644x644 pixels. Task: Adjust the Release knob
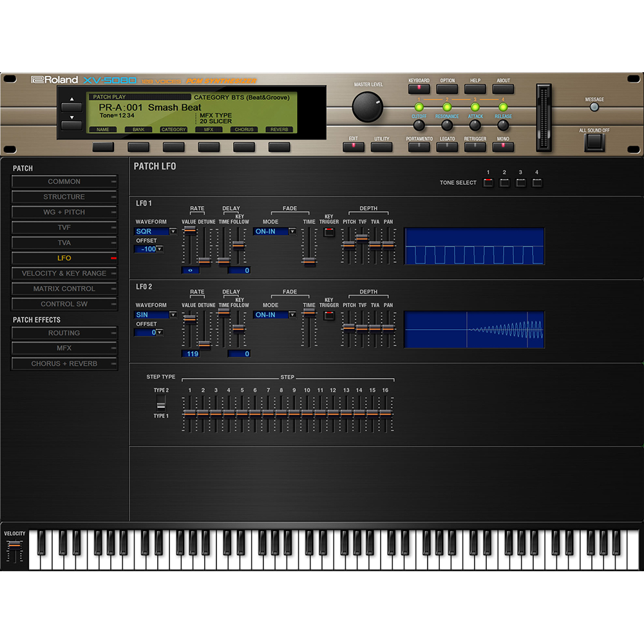503,125
